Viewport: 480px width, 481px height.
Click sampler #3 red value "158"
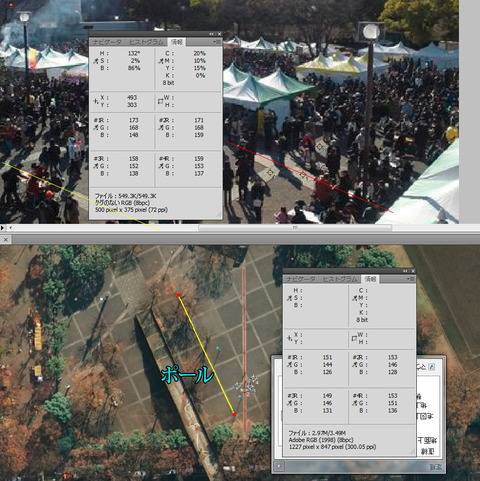[x=134, y=159]
